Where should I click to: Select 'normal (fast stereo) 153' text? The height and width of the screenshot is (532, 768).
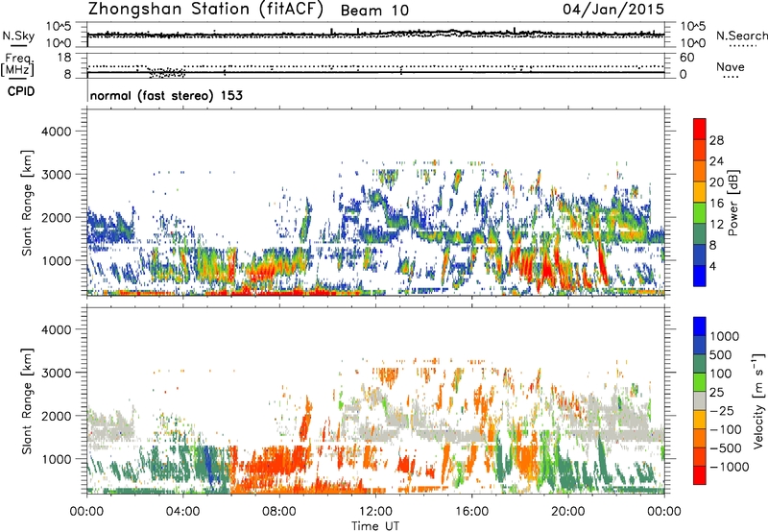point(166,95)
